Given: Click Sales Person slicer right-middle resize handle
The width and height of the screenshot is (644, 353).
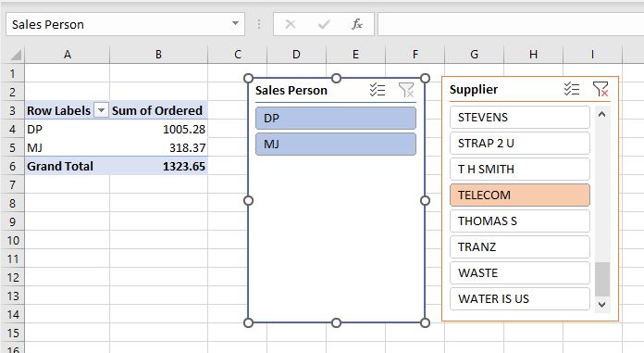Looking at the screenshot, I should (425, 200).
